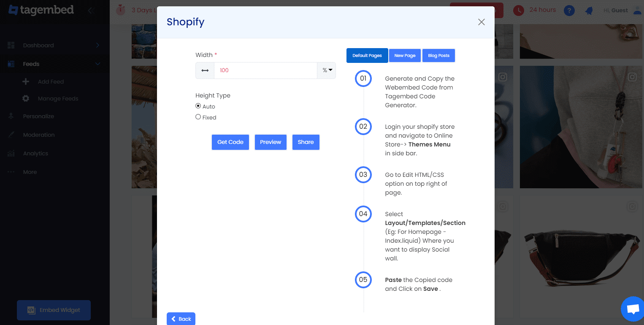Screen dimensions: 644x325
Task: Open the Feeds sidebar menu
Action: click(x=31, y=64)
